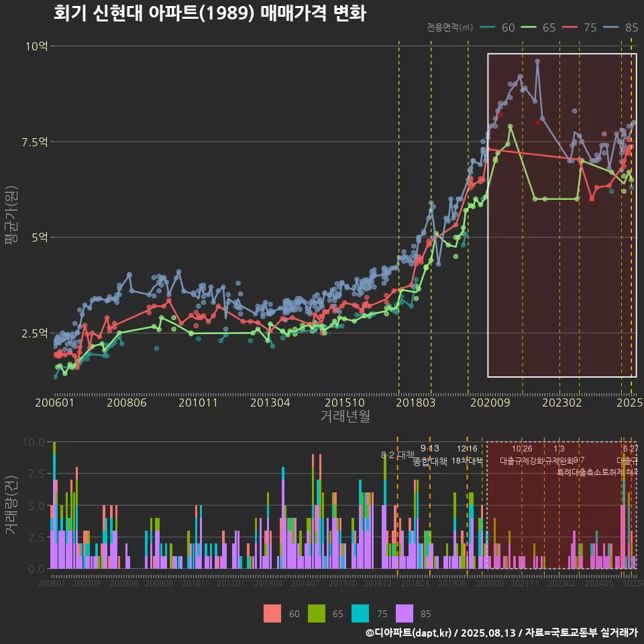This screenshot has width=644, height=644.
Task: Click the 6·27 annotation in the volume chart
Action: [631, 449]
